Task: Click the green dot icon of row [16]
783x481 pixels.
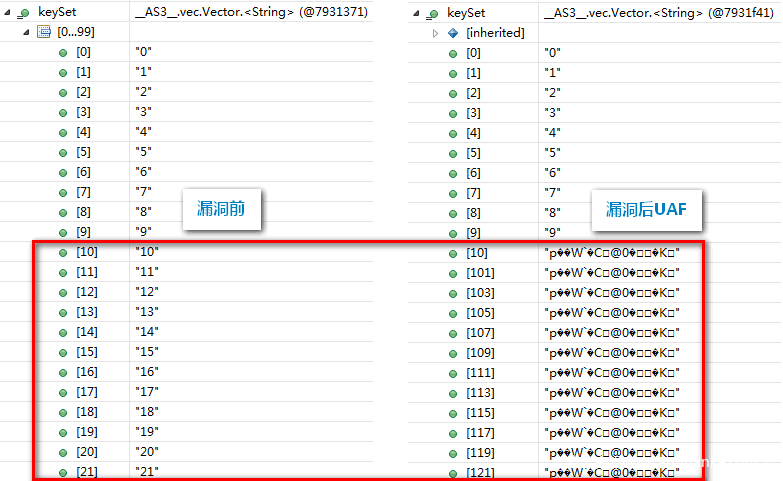Action: [x=63, y=373]
